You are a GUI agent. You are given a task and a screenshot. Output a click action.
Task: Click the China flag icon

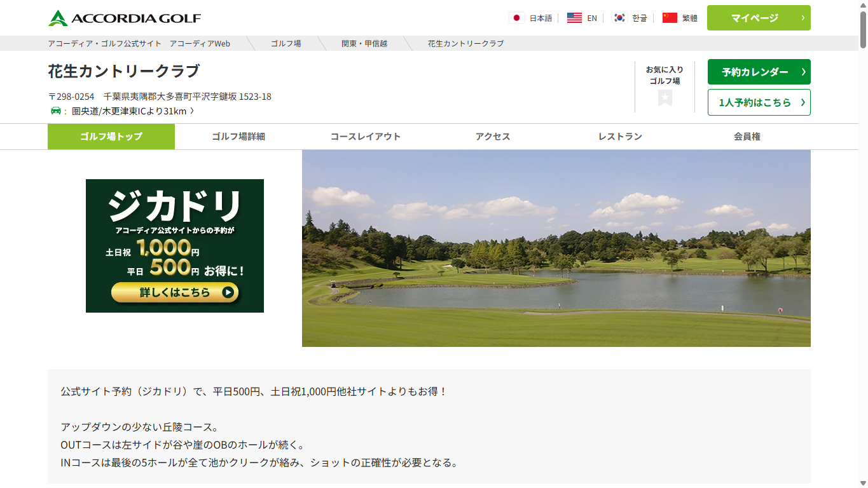670,18
